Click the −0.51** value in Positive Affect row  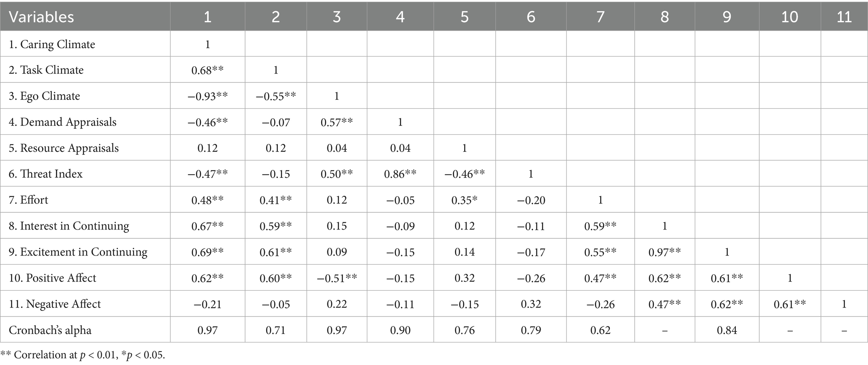[337, 278]
